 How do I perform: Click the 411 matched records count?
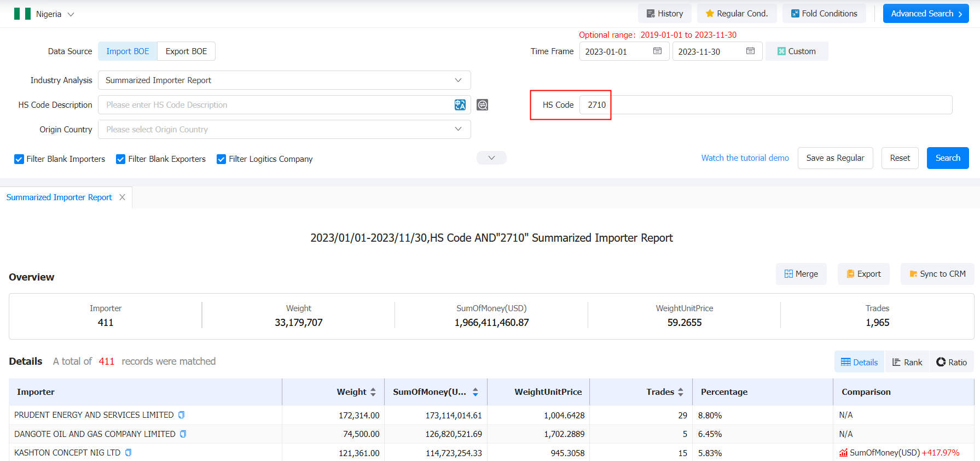coord(106,361)
